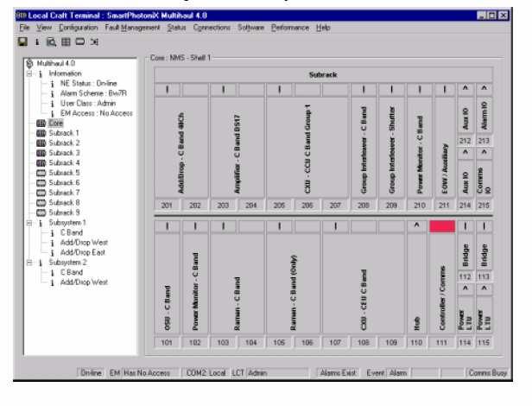Click slot number 111
Screen dimensions: 532x406
(441, 343)
